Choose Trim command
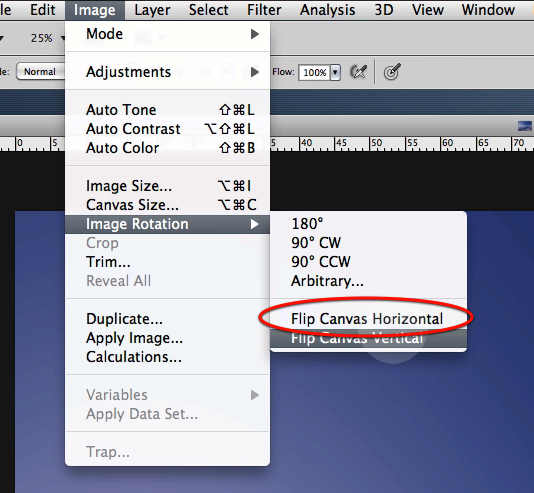The image size is (534, 493). click(167, 262)
